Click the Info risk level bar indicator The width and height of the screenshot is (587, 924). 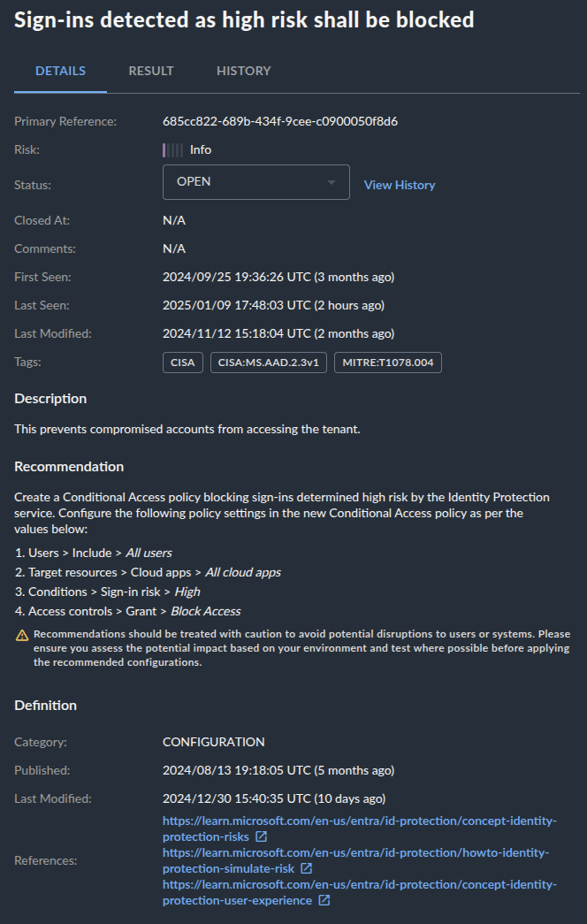tap(172, 149)
